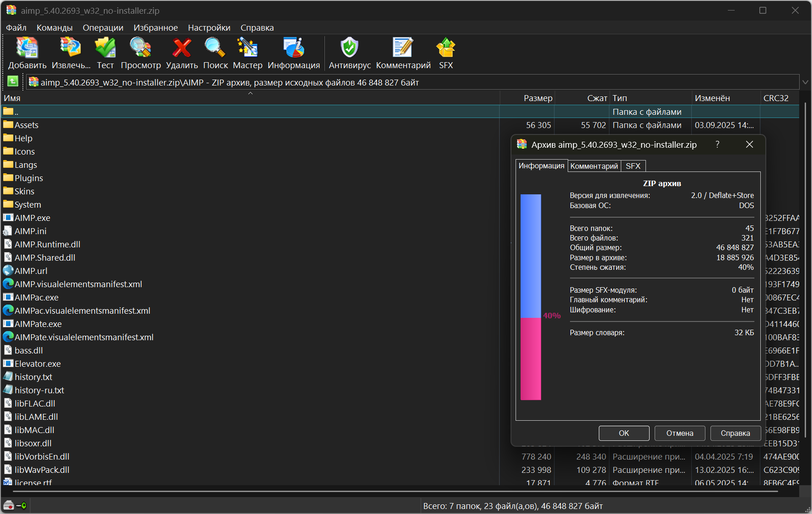
Task: Select AIMP.visualelementsmanifest.xml Edge icon
Action: (x=8, y=284)
